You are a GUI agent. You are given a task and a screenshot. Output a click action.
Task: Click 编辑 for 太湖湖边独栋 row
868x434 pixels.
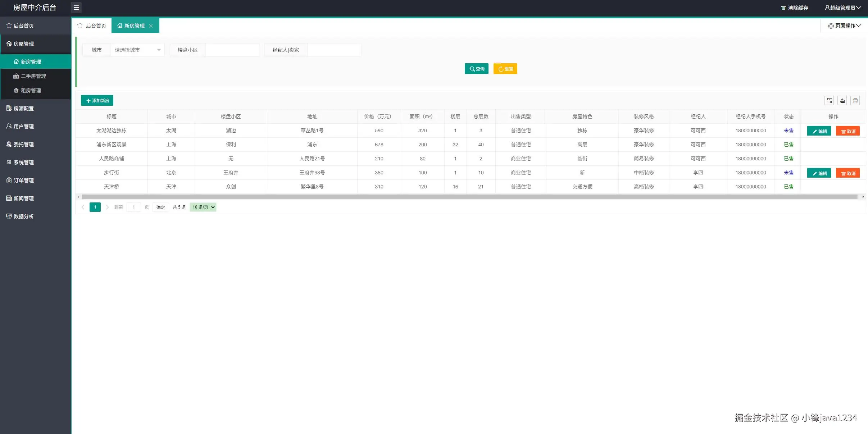point(819,131)
